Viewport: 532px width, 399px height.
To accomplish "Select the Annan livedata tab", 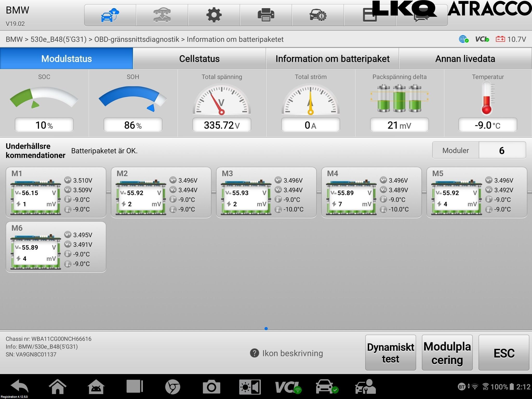I will click(x=465, y=59).
